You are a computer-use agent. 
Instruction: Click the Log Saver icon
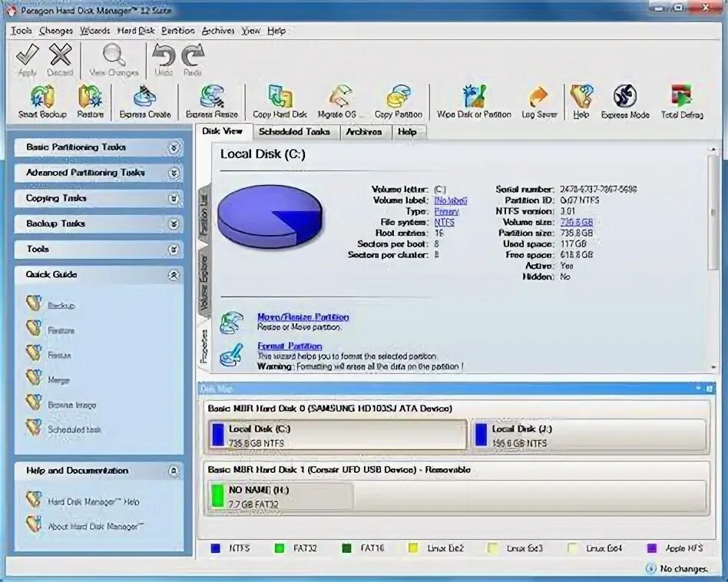539,96
